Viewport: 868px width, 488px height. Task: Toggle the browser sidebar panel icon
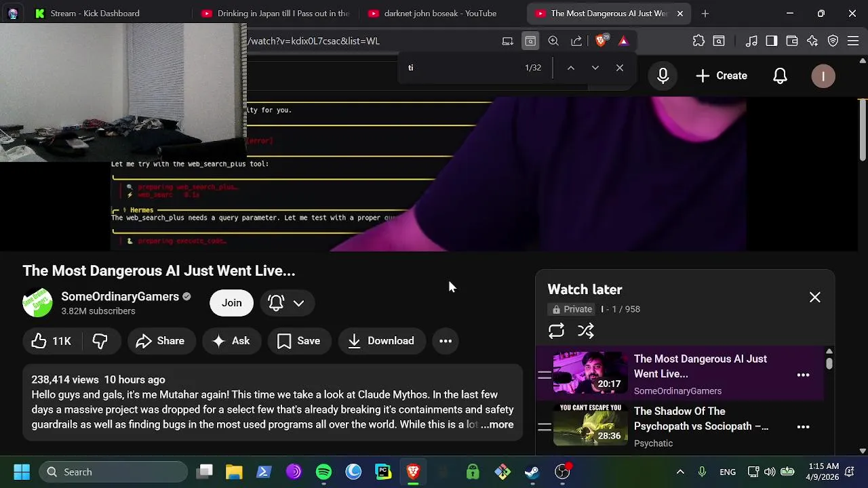(772, 41)
